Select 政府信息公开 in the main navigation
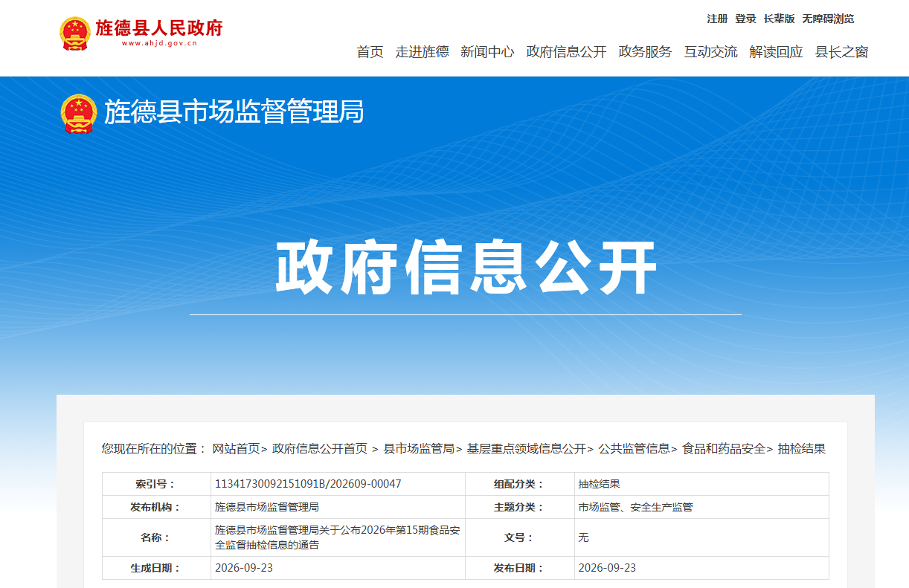 click(566, 52)
